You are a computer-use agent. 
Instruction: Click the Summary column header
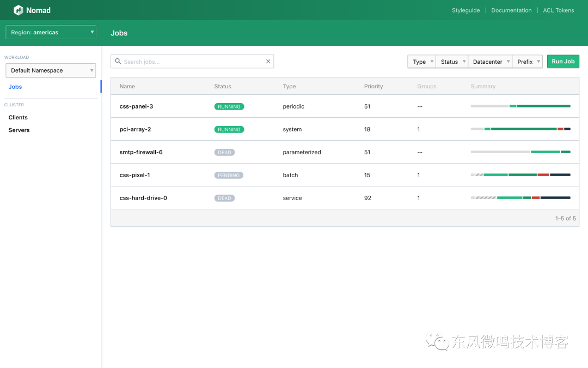[483, 86]
